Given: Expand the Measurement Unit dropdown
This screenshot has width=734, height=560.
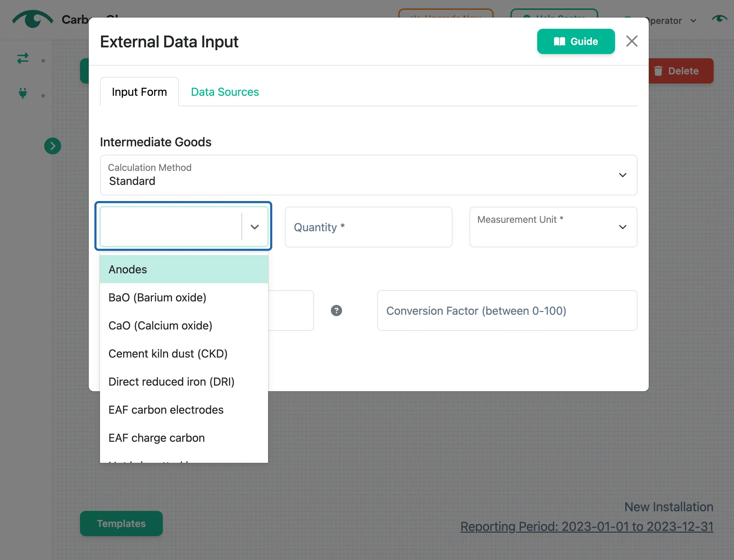Looking at the screenshot, I should [553, 227].
